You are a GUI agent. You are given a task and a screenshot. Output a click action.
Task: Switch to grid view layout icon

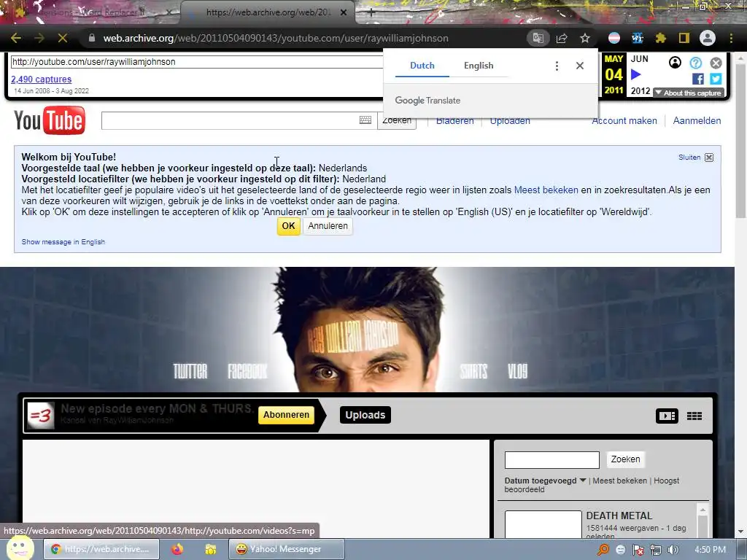pyautogui.click(x=694, y=416)
